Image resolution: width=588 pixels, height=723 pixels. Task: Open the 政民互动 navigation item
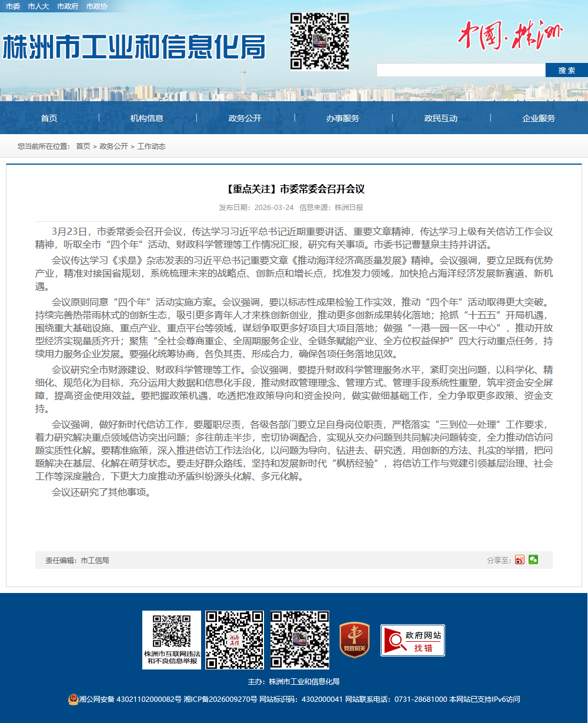(441, 118)
